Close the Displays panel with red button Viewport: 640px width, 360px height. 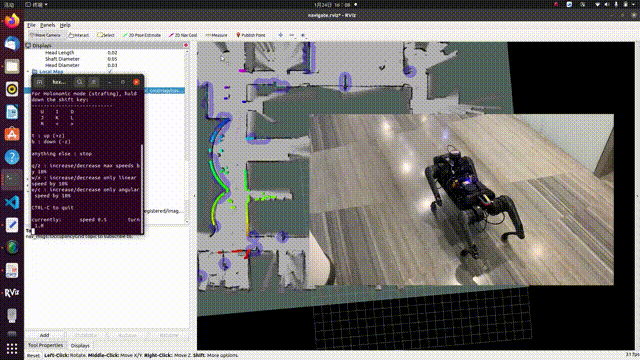pyautogui.click(x=186, y=45)
